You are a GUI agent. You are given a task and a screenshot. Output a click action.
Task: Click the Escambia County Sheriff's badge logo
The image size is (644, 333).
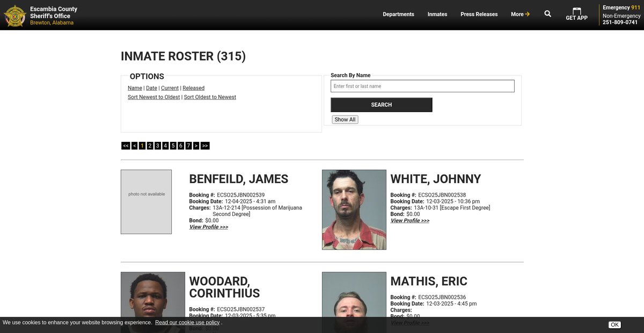[14, 16]
